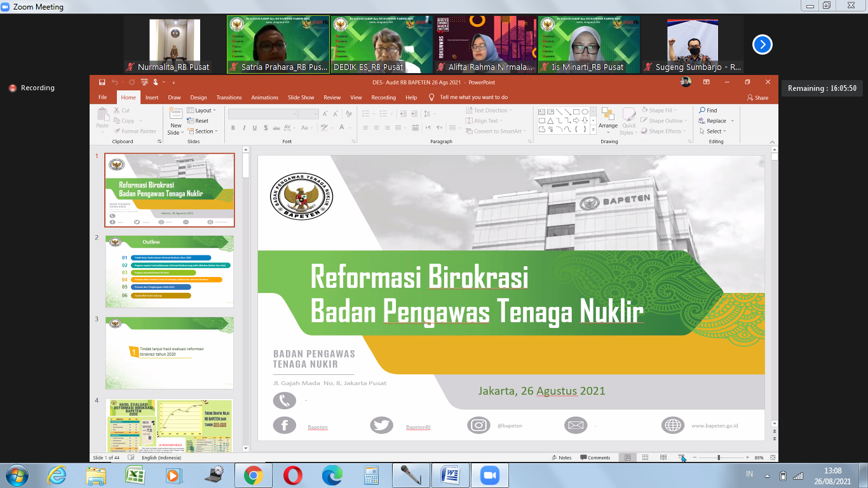Open the Layout dropdown

[201, 111]
